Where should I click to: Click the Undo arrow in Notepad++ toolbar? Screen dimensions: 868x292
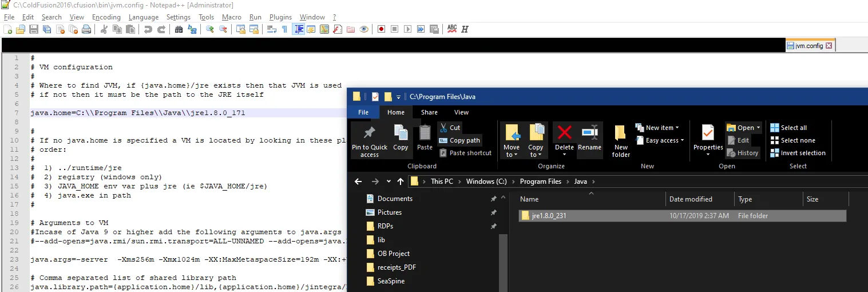pos(148,29)
